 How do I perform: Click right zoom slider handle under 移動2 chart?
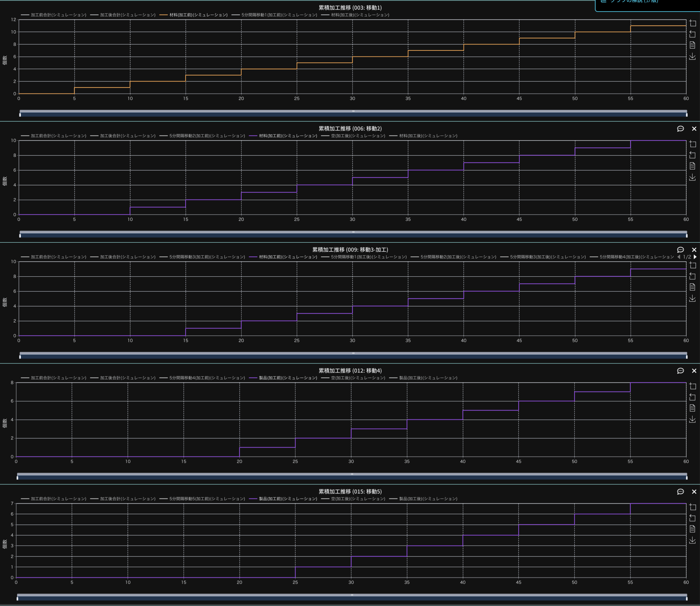coord(687,236)
